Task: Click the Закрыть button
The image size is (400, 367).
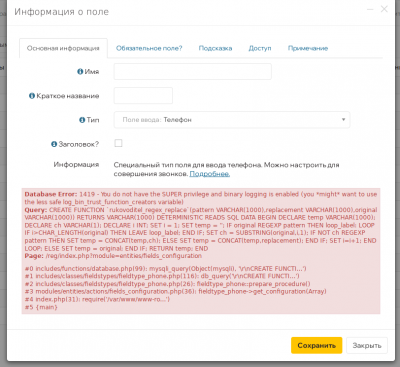Action: pyautogui.click(x=367, y=345)
